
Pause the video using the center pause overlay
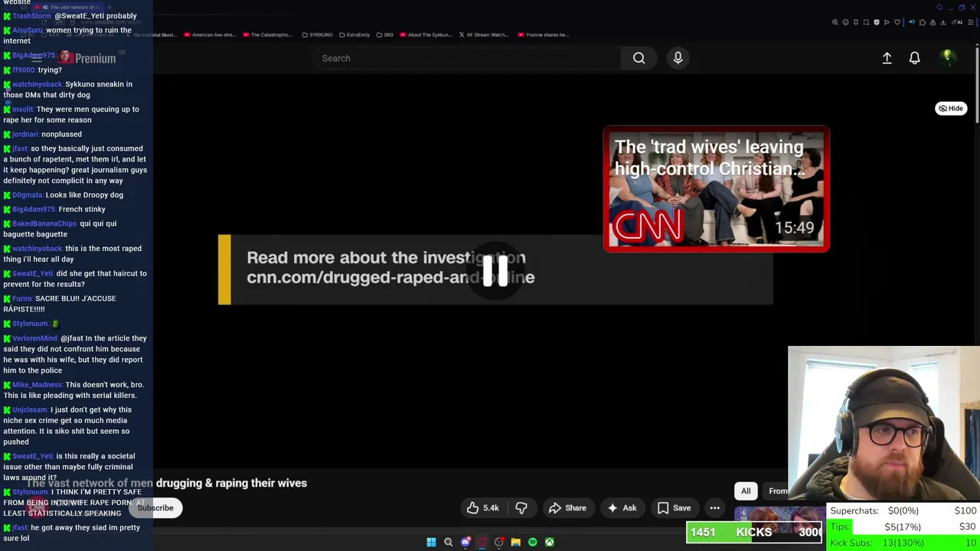pos(495,270)
